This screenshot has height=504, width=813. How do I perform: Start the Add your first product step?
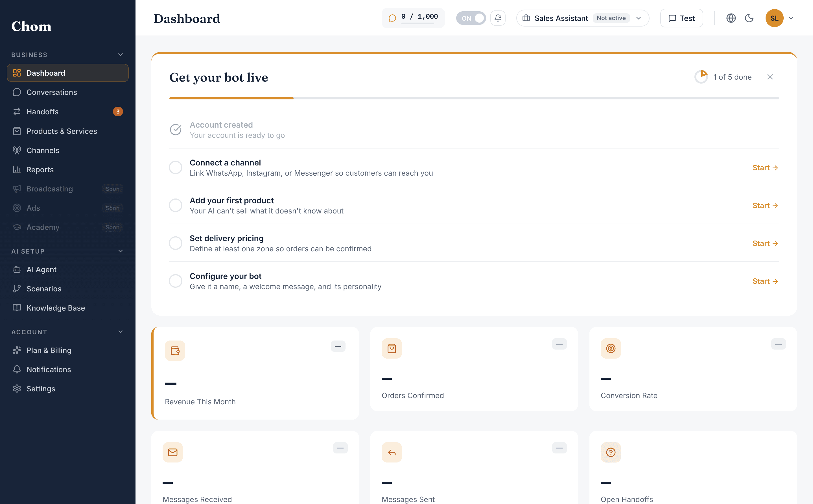click(x=765, y=205)
